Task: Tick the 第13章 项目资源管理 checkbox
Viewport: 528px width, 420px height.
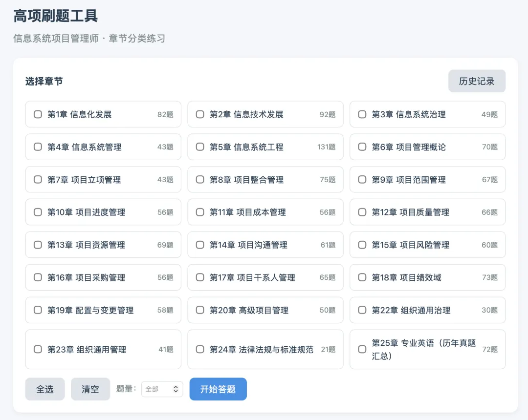Action: [x=38, y=245]
